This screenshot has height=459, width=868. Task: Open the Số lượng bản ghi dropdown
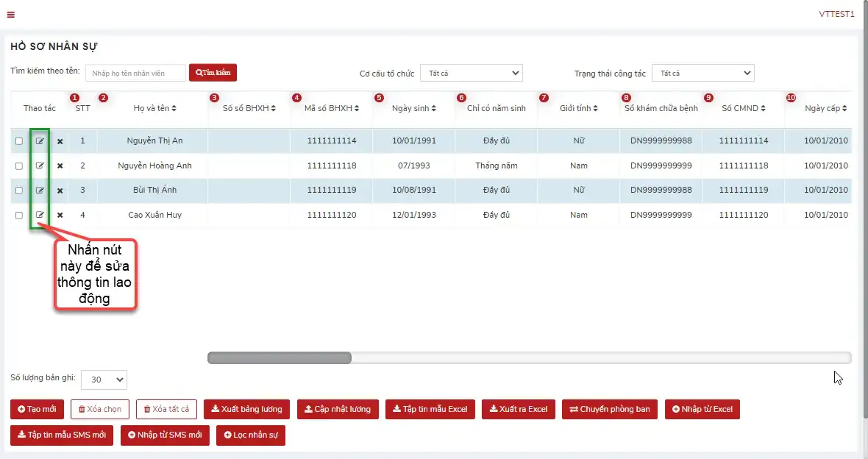point(104,380)
